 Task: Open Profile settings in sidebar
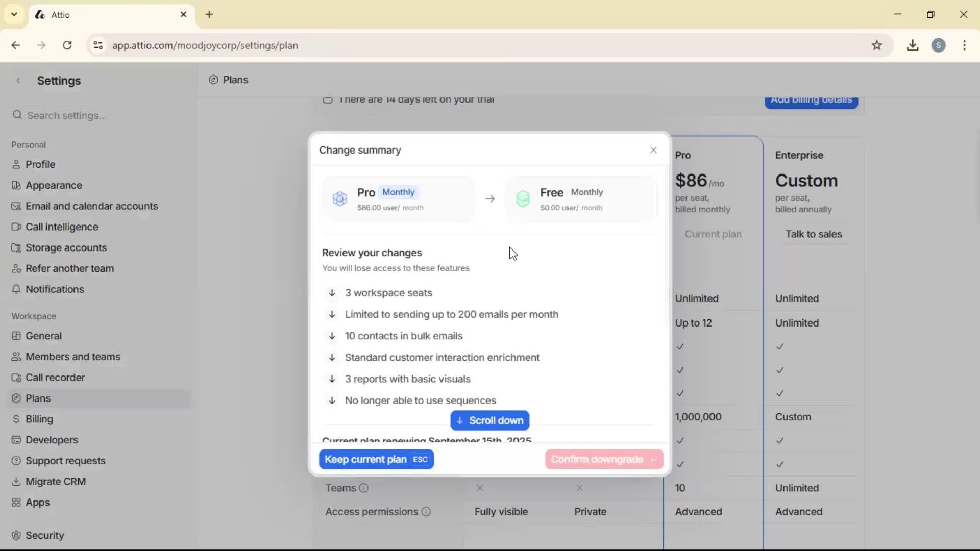pyautogui.click(x=40, y=164)
